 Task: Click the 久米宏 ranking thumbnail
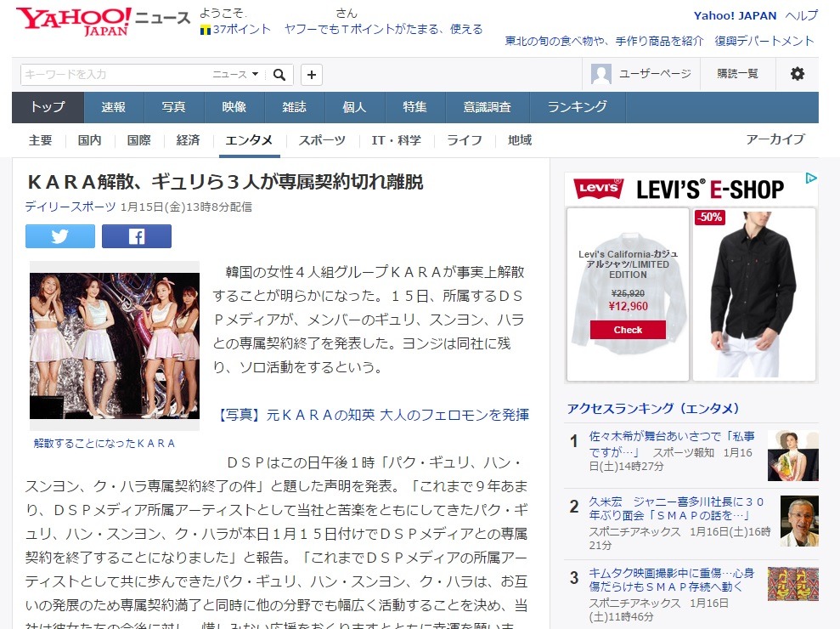pyautogui.click(x=799, y=521)
